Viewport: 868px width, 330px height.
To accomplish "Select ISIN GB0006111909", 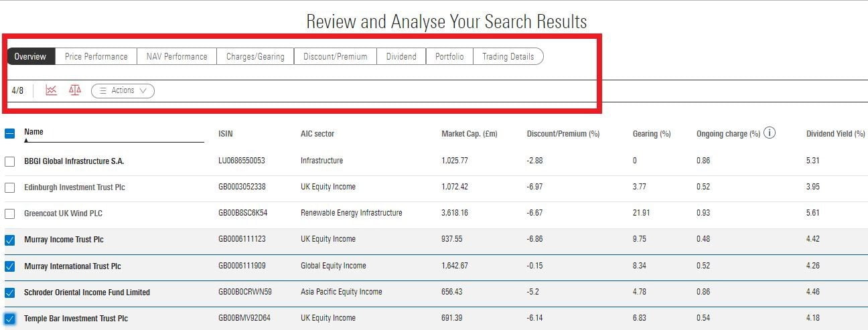I will pos(242,266).
